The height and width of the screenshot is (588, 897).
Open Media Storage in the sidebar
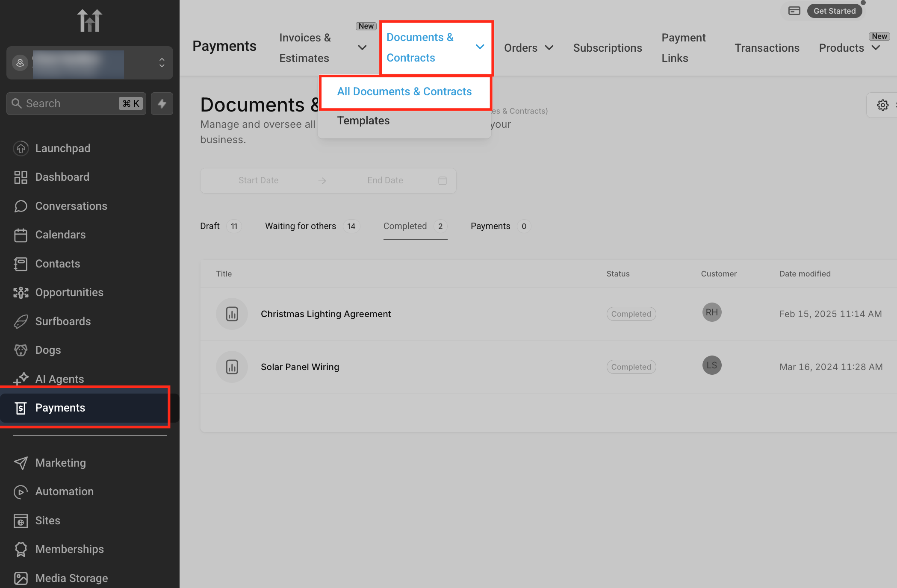(71, 578)
